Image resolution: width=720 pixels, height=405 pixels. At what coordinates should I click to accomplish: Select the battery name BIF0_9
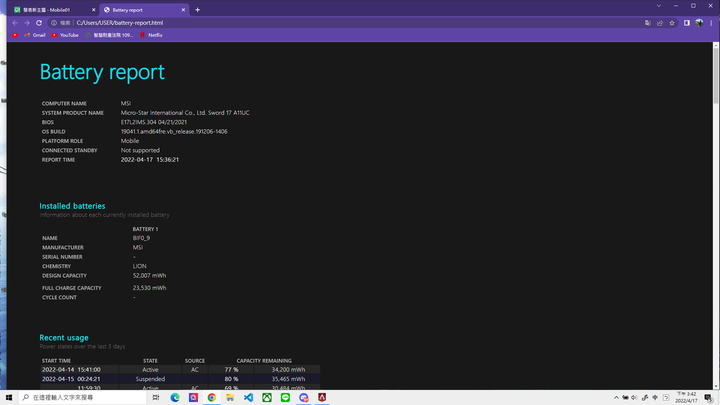click(x=141, y=238)
